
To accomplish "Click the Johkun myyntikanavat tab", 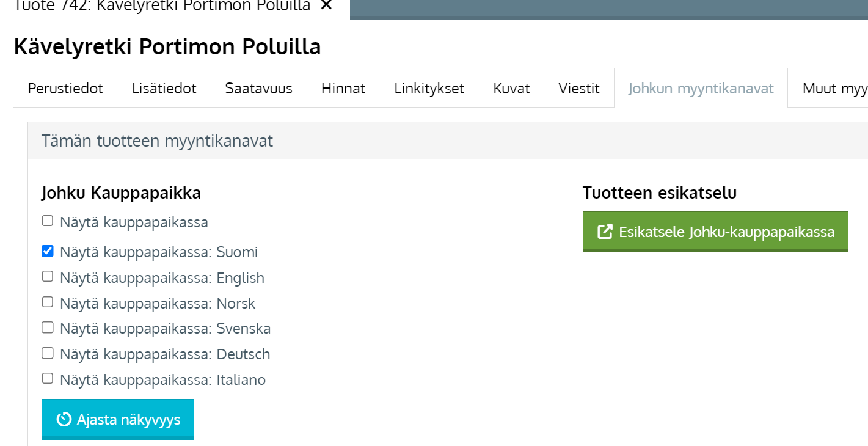I will [x=701, y=89].
